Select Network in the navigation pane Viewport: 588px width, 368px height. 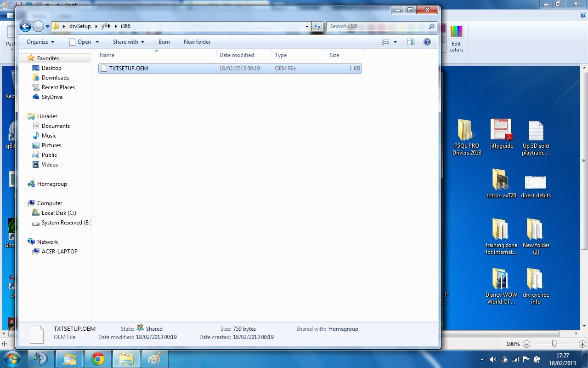pyautogui.click(x=47, y=242)
